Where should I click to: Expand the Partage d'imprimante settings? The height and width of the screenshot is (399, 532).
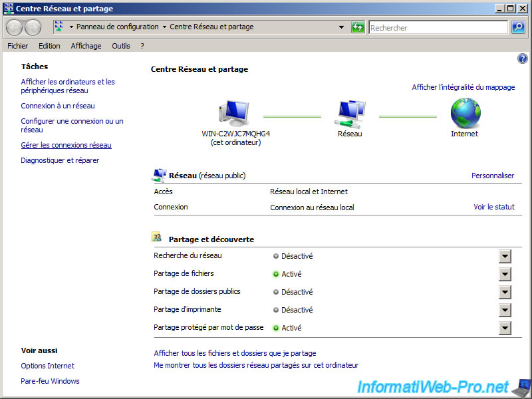pyautogui.click(x=505, y=310)
